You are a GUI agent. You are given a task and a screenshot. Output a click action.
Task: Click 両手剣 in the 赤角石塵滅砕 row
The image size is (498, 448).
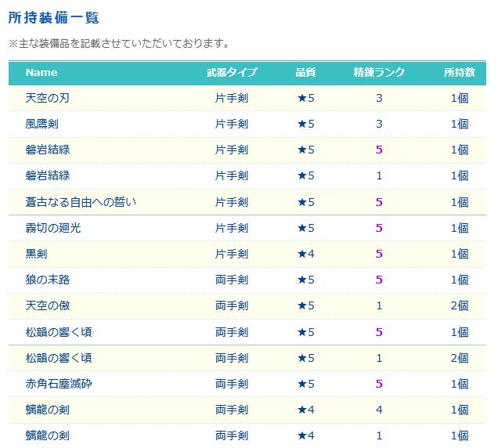click(x=232, y=384)
